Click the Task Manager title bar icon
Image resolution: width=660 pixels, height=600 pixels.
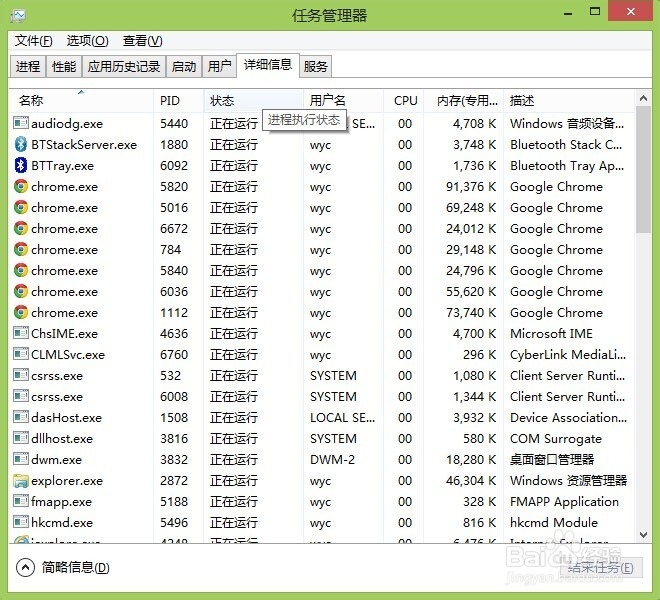[x=18, y=16]
